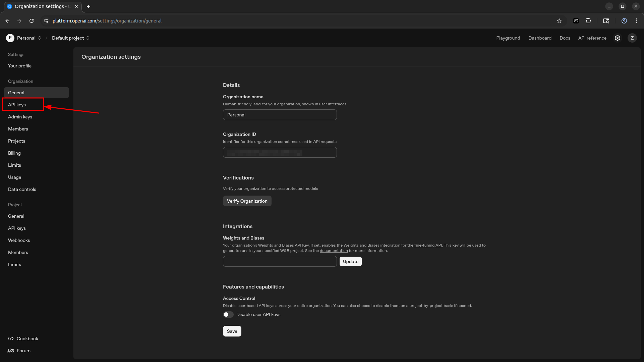Go back with browser back arrow

(x=7, y=21)
